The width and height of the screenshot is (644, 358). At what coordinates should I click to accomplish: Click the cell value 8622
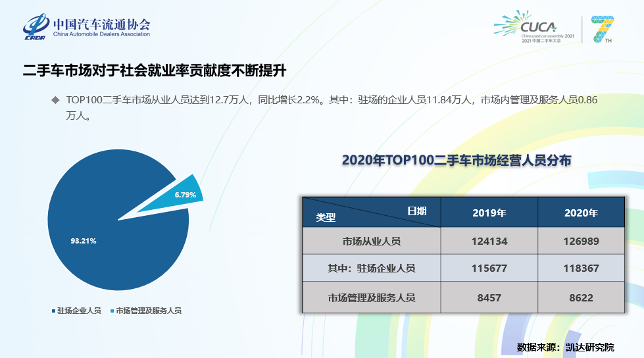point(581,297)
